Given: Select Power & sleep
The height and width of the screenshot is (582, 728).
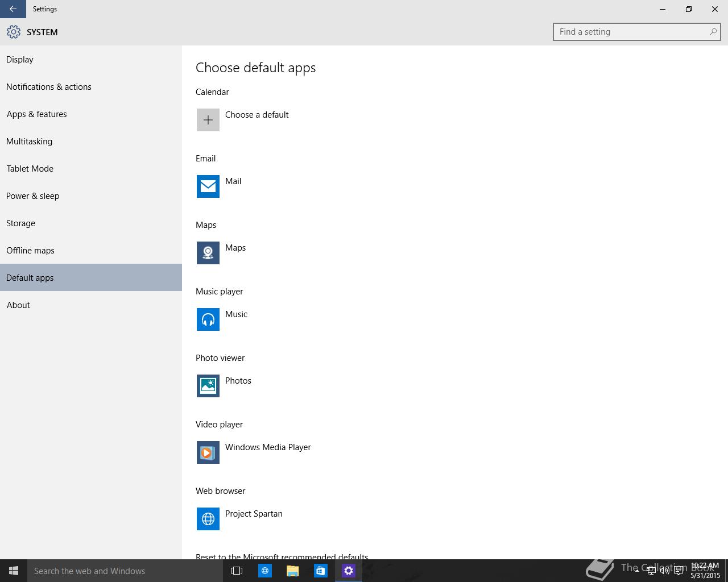Looking at the screenshot, I should click(x=91, y=196).
